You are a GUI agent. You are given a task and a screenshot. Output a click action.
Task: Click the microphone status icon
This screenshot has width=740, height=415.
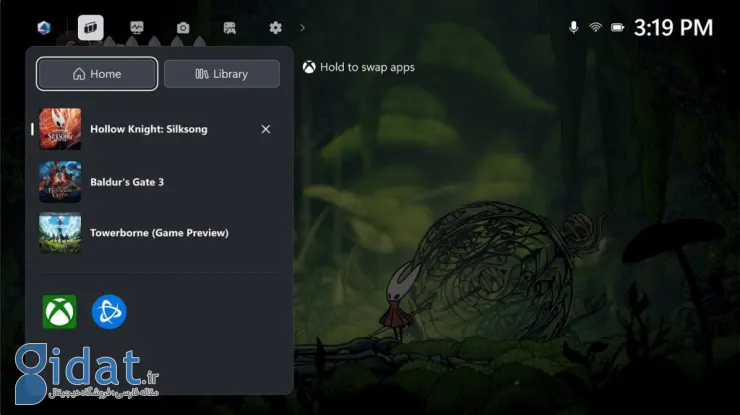pos(573,27)
